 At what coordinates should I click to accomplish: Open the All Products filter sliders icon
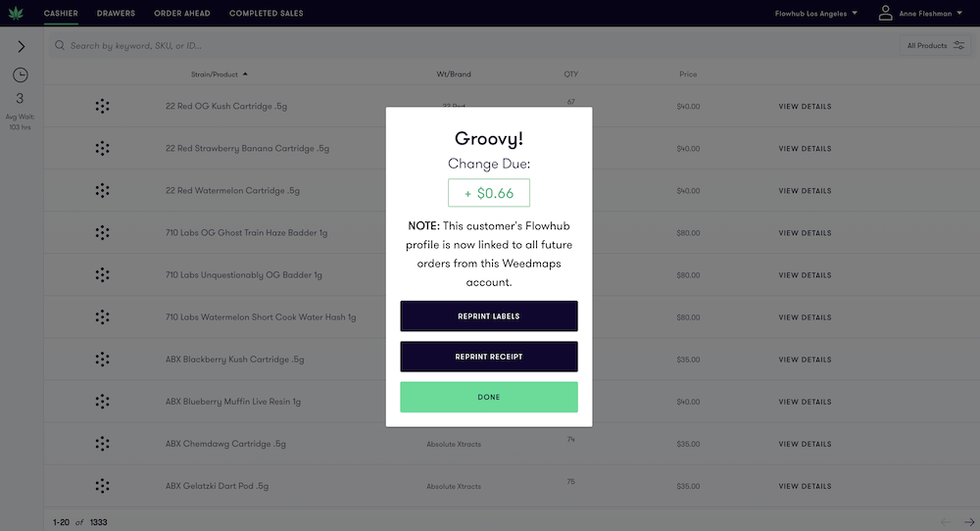click(x=958, y=46)
